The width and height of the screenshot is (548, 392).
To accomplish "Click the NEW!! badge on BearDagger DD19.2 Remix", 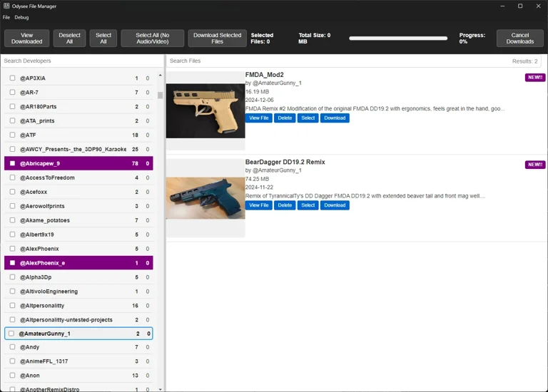I will pyautogui.click(x=534, y=165).
